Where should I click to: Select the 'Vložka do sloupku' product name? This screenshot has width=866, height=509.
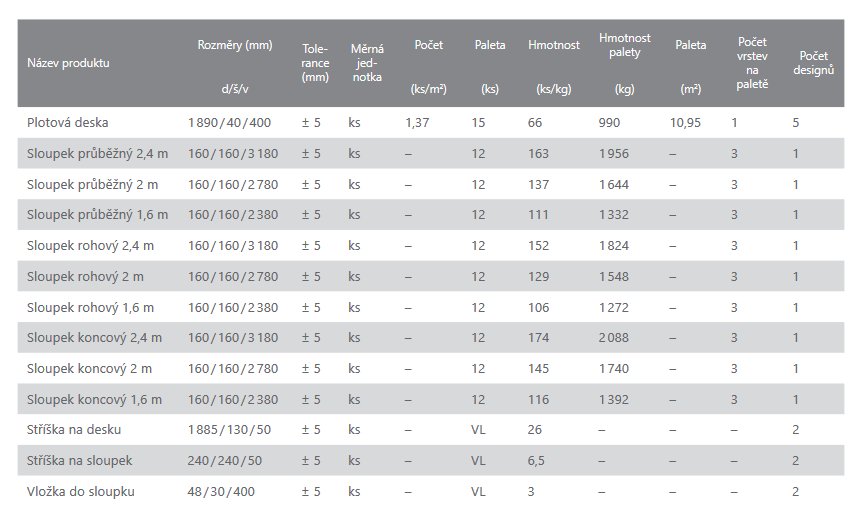point(81,491)
